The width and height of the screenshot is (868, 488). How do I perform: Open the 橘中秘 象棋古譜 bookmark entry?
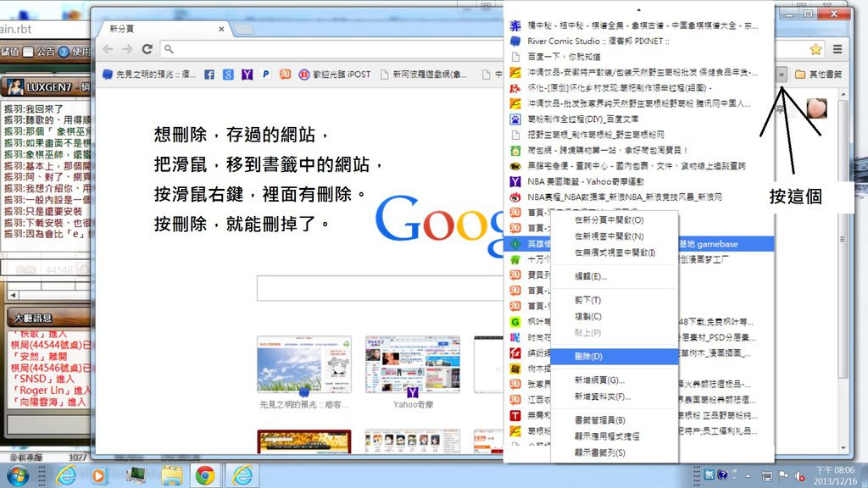coord(639,26)
